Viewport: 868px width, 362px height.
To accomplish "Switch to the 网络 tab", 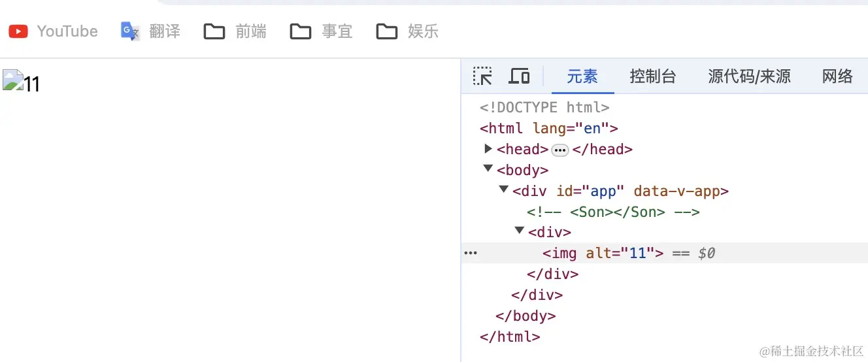I will pyautogui.click(x=837, y=76).
